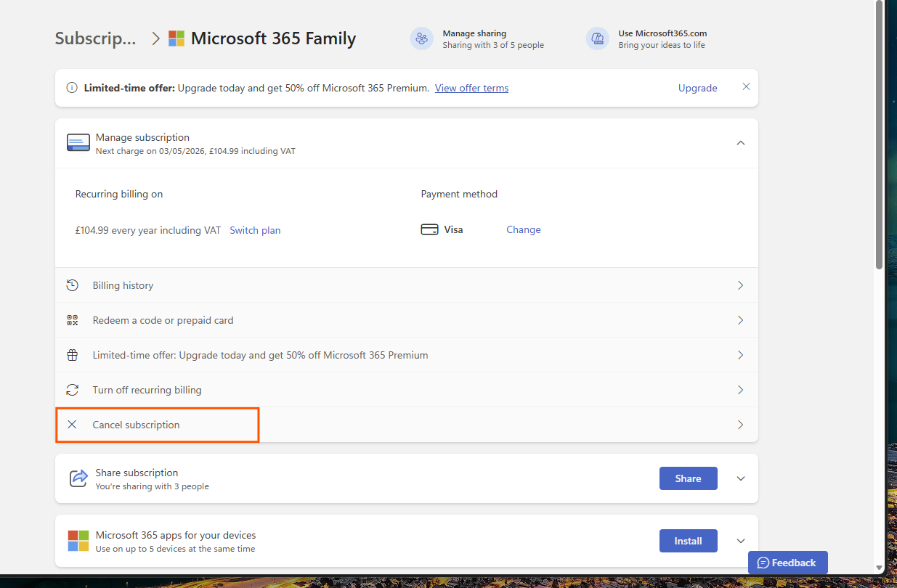Select the Redeem code or prepaid card icon
The image size is (897, 588).
tap(72, 319)
